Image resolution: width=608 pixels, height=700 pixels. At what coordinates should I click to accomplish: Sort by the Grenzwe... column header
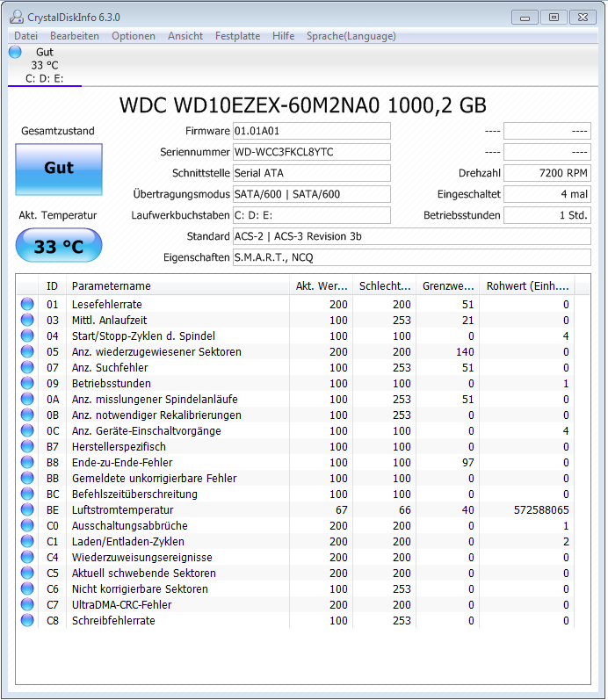448,285
